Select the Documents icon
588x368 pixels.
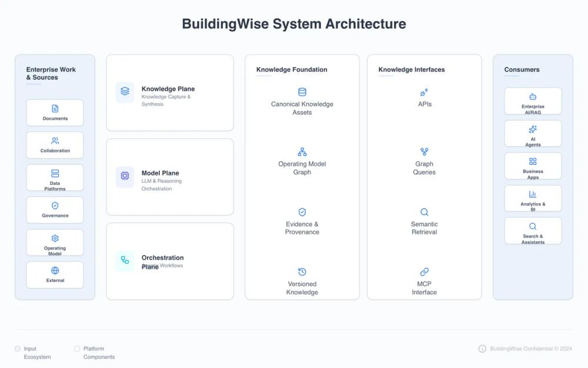55,108
